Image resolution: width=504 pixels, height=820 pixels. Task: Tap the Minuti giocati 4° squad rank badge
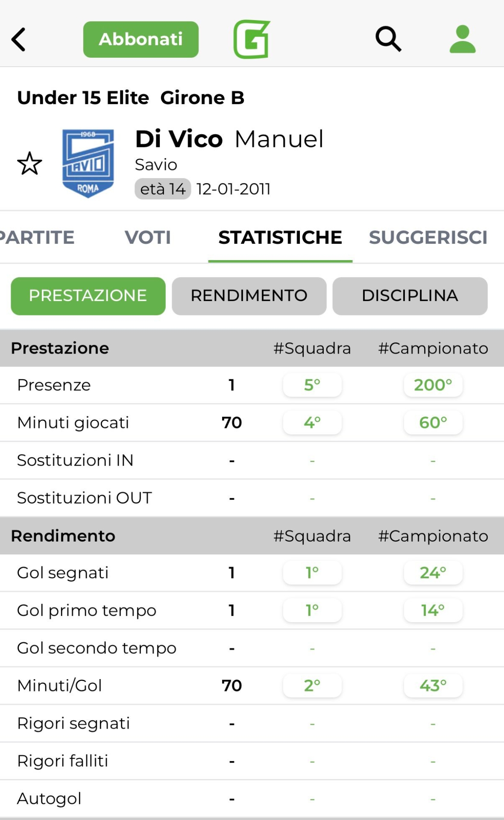(312, 423)
